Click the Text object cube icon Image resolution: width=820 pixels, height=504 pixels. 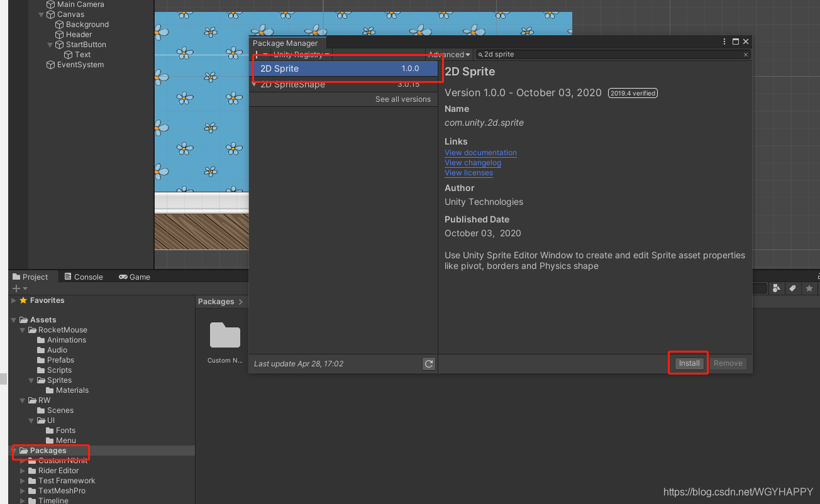(x=69, y=55)
